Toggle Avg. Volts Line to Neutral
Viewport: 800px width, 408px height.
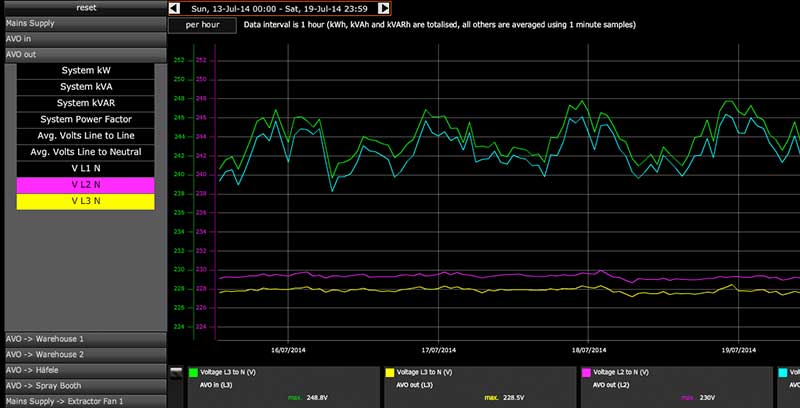pos(86,152)
